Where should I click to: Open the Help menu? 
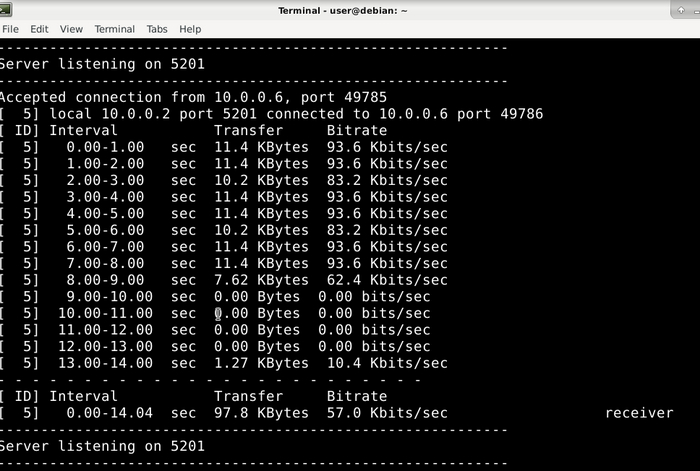(190, 29)
